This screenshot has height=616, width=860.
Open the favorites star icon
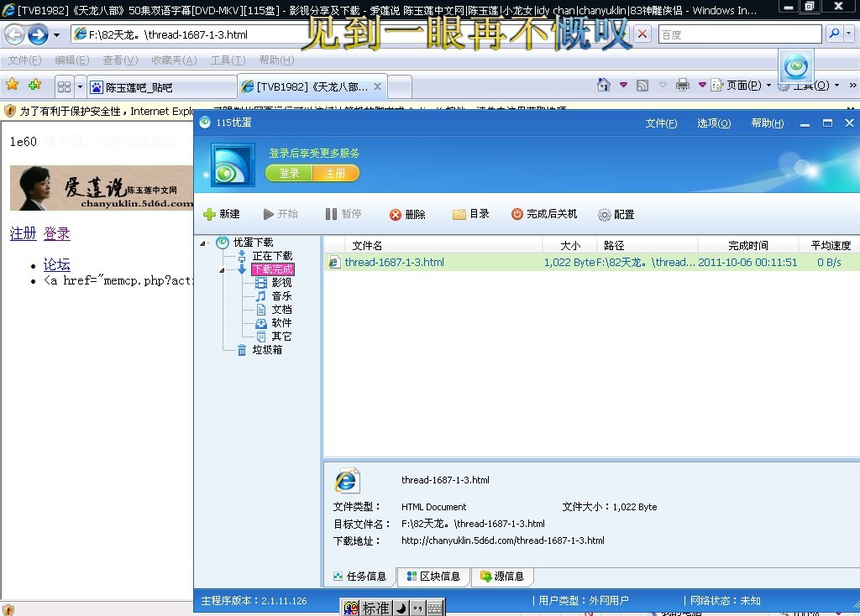[x=12, y=85]
